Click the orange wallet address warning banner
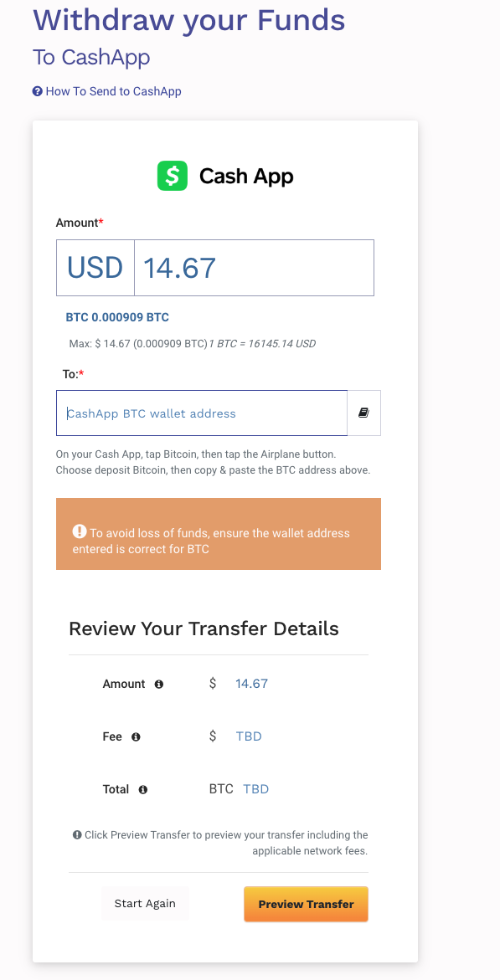This screenshot has width=500, height=980. click(219, 534)
